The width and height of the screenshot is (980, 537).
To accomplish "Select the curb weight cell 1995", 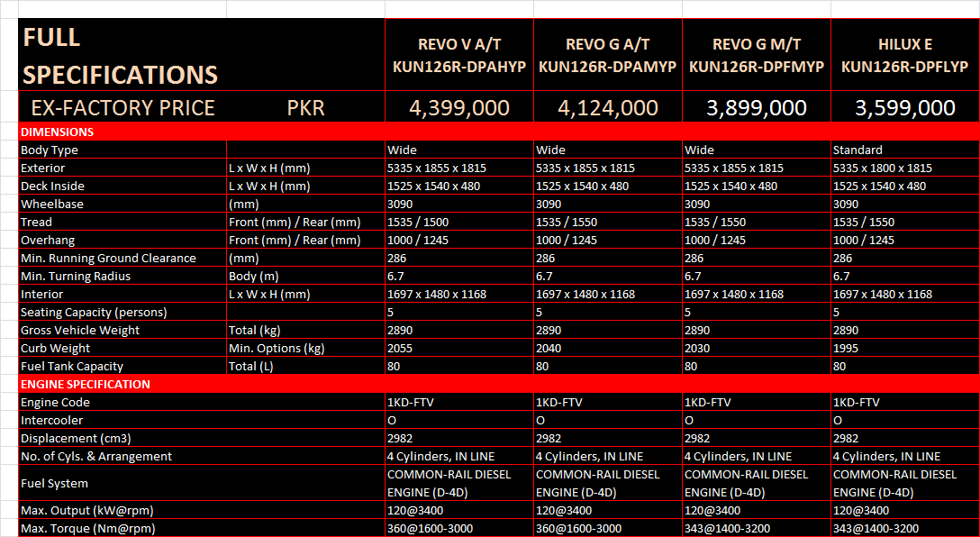I will click(x=905, y=348).
